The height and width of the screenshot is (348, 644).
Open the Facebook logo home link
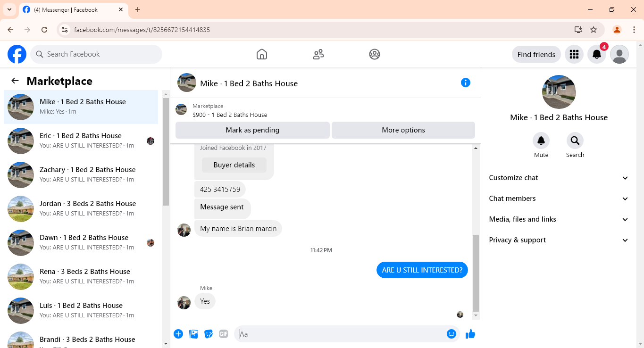pyautogui.click(x=17, y=54)
